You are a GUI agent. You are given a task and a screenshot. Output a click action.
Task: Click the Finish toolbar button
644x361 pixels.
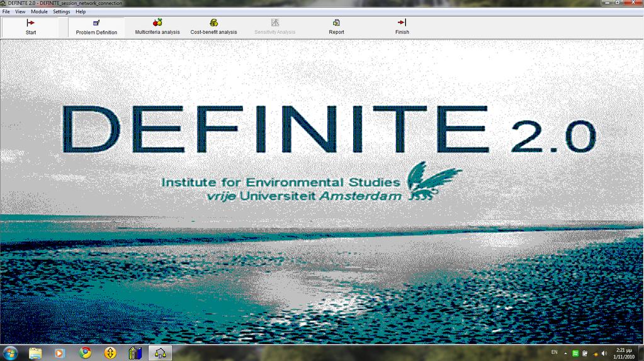point(402,27)
